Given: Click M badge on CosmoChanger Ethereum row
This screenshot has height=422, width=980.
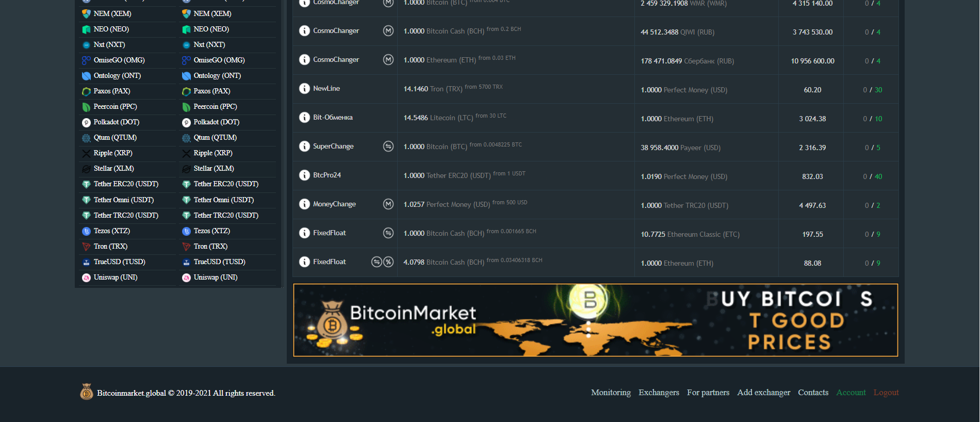Looking at the screenshot, I should 388,60.
